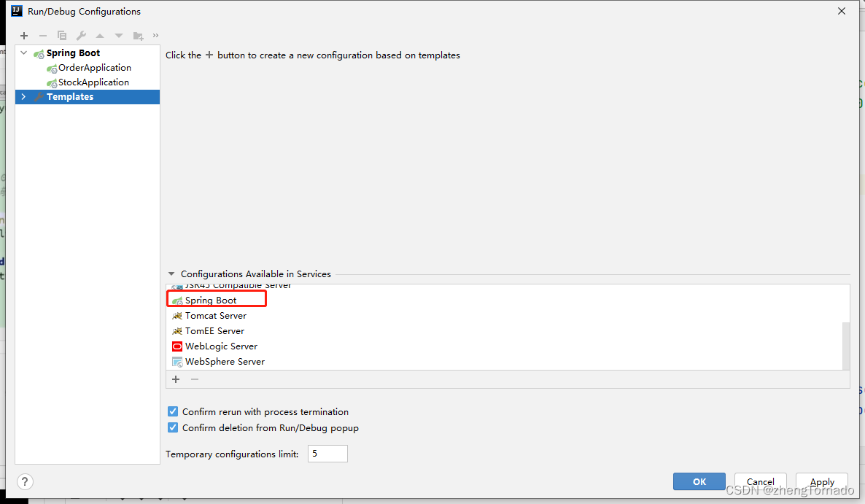Click the help question mark icon
Screen dimensions: 865x504
(x=25, y=481)
